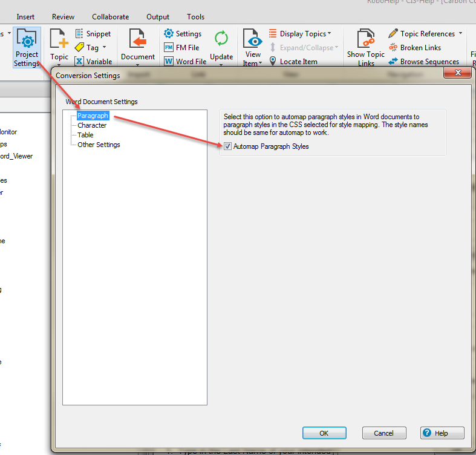The width and height of the screenshot is (476, 455).
Task: Open the View Item dropdown arrow
Action: (261, 63)
